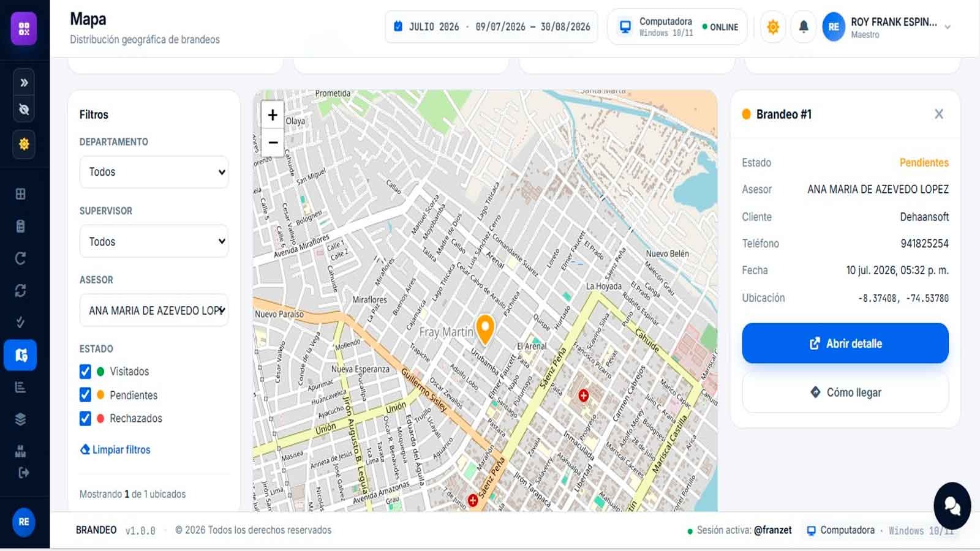Open the Departamento dropdown
This screenshot has height=551, width=980.
pos(154,172)
